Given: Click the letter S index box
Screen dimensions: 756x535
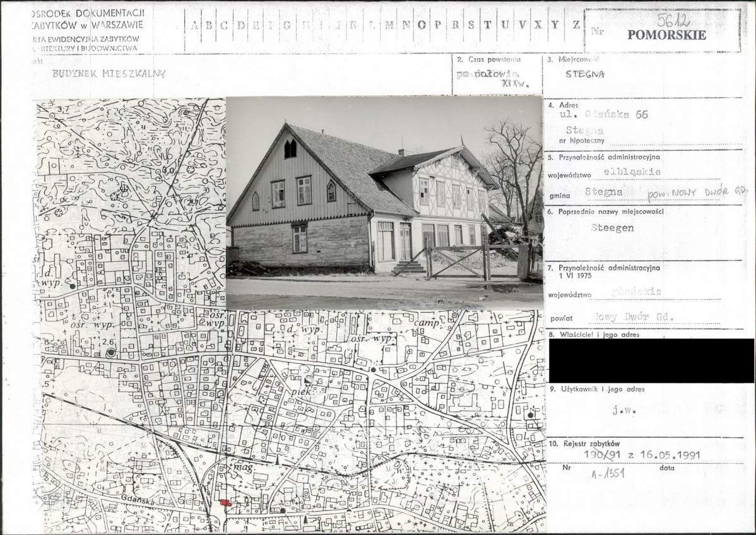Looking at the screenshot, I should point(471,25).
